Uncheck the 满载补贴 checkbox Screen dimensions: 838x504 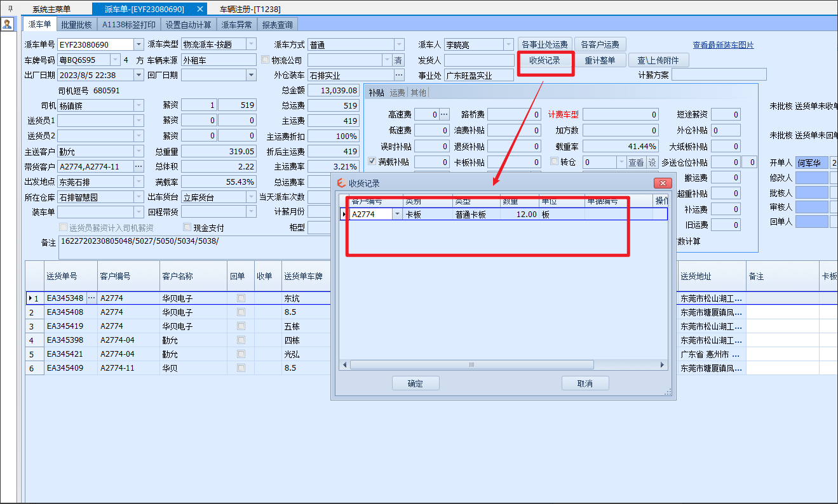(x=372, y=162)
